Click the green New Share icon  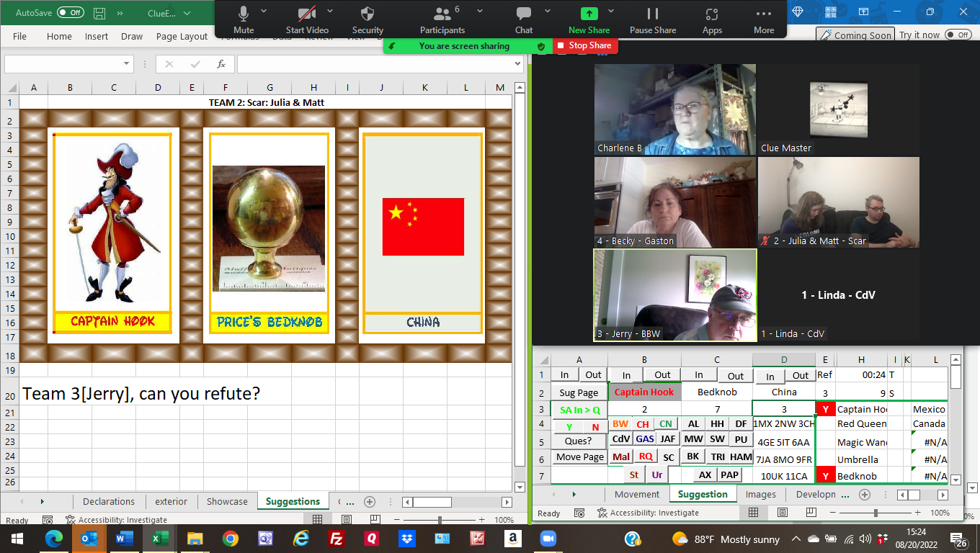click(589, 14)
